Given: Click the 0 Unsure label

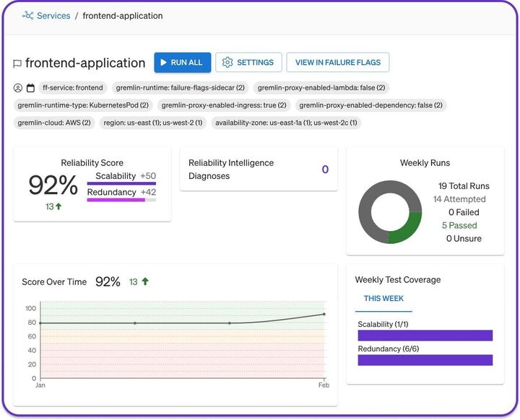Looking at the screenshot, I should 464,238.
